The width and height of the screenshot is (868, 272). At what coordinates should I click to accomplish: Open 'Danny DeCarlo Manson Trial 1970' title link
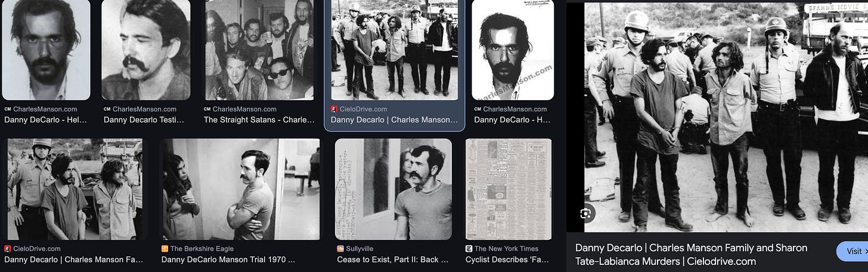click(228, 259)
